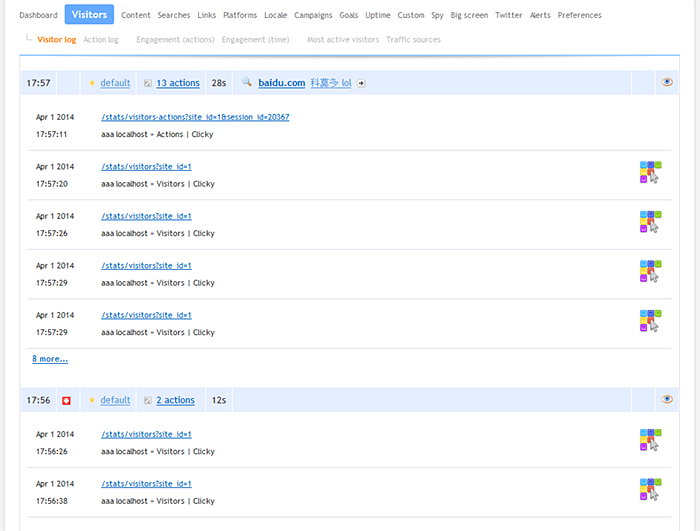Open the Dashboard tab
Image resolution: width=700 pixels, height=531 pixels.
point(38,15)
